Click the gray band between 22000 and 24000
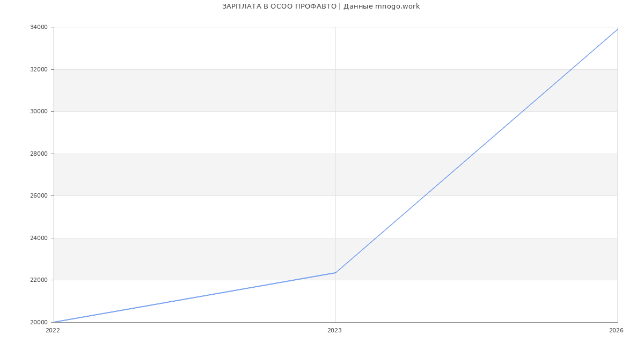Screen dimensions: 644x349 coord(335,259)
